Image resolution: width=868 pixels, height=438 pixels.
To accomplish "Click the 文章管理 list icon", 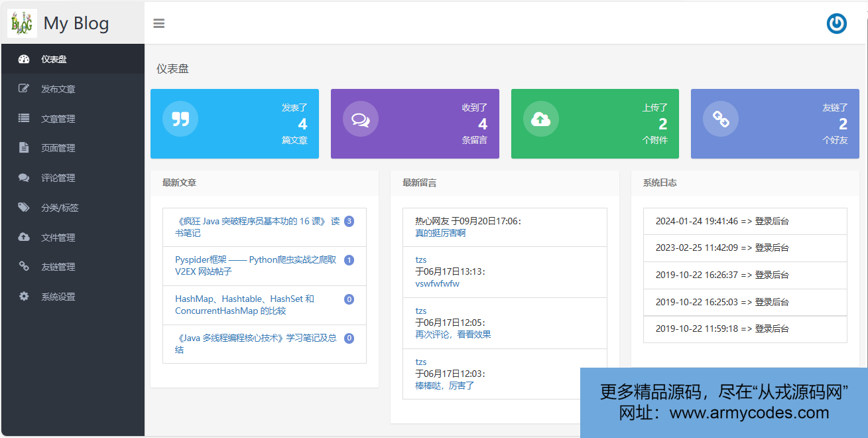I will [24, 118].
